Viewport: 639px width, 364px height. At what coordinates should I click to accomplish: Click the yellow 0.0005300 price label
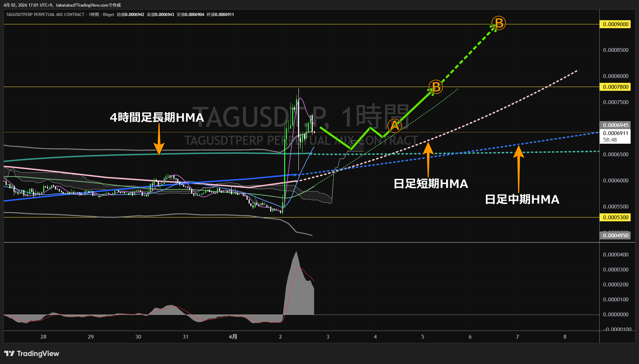click(x=615, y=217)
